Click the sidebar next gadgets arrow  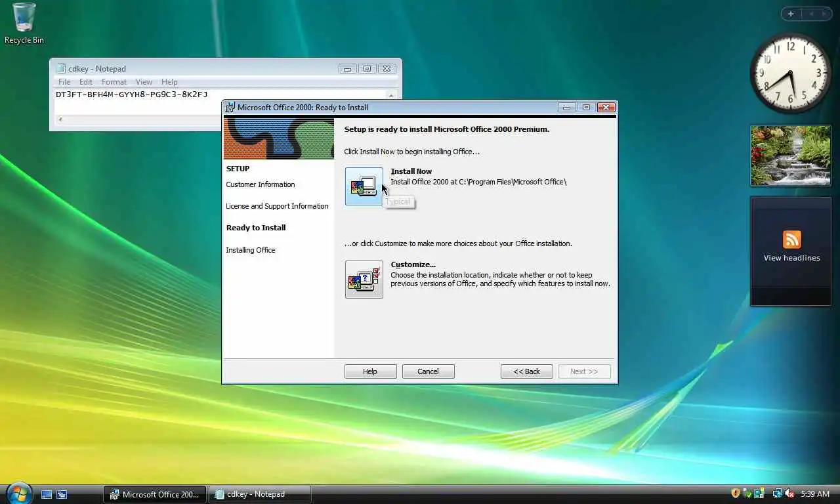tap(824, 14)
